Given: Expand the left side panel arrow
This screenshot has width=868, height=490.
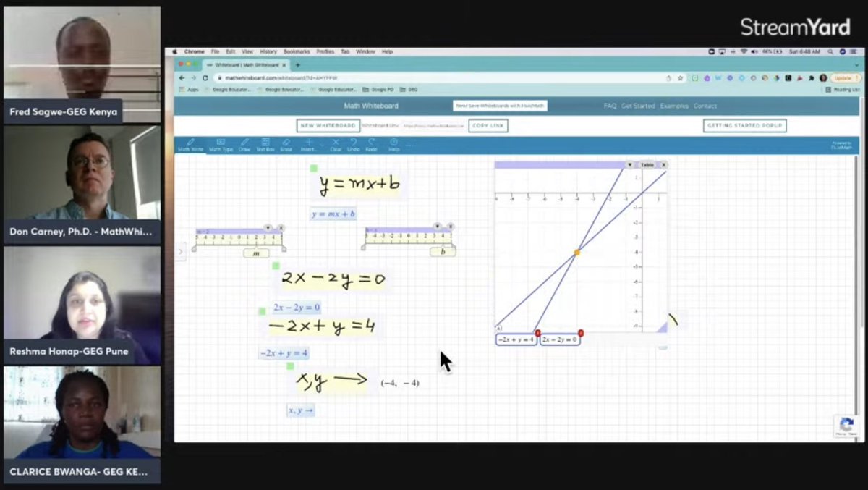Looking at the screenshot, I should tap(179, 252).
